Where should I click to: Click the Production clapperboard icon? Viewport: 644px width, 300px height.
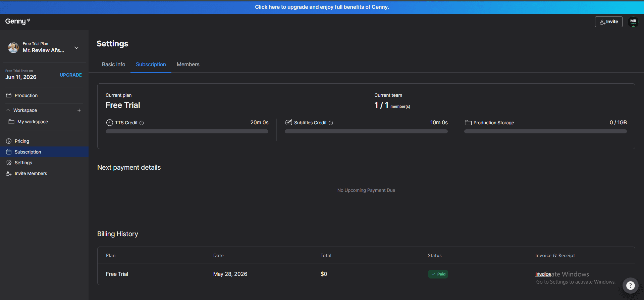coord(9,96)
